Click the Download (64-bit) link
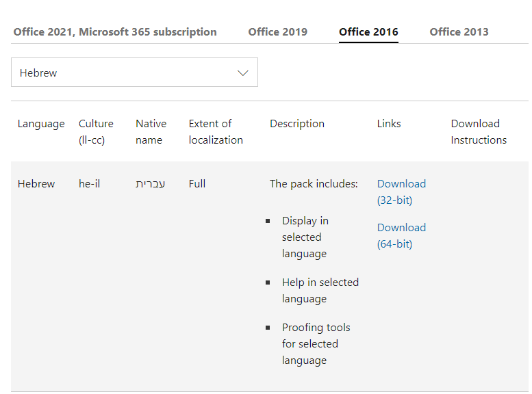This screenshot has width=532, height=394. pos(401,235)
